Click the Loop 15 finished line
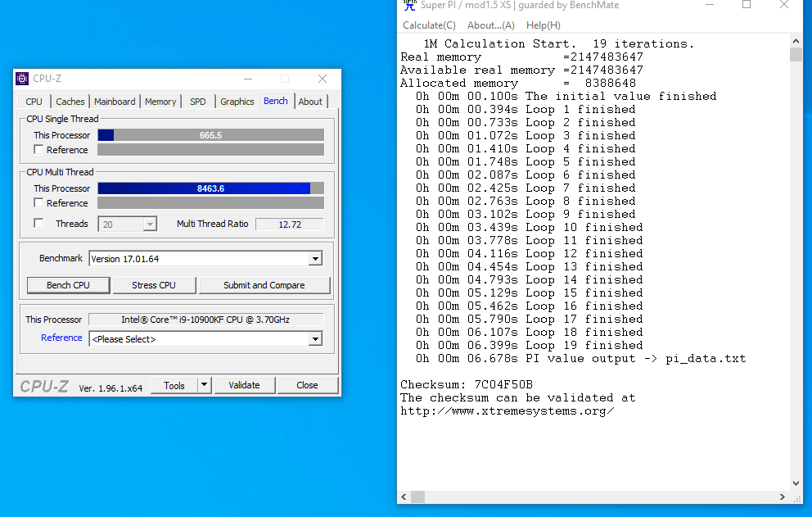This screenshot has width=812, height=517. click(x=530, y=293)
